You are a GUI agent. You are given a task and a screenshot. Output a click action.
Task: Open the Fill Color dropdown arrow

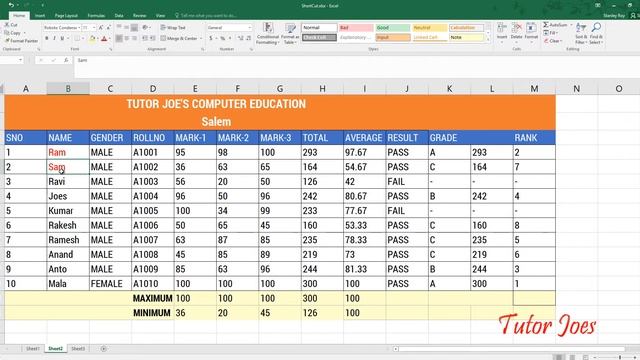tap(98, 39)
